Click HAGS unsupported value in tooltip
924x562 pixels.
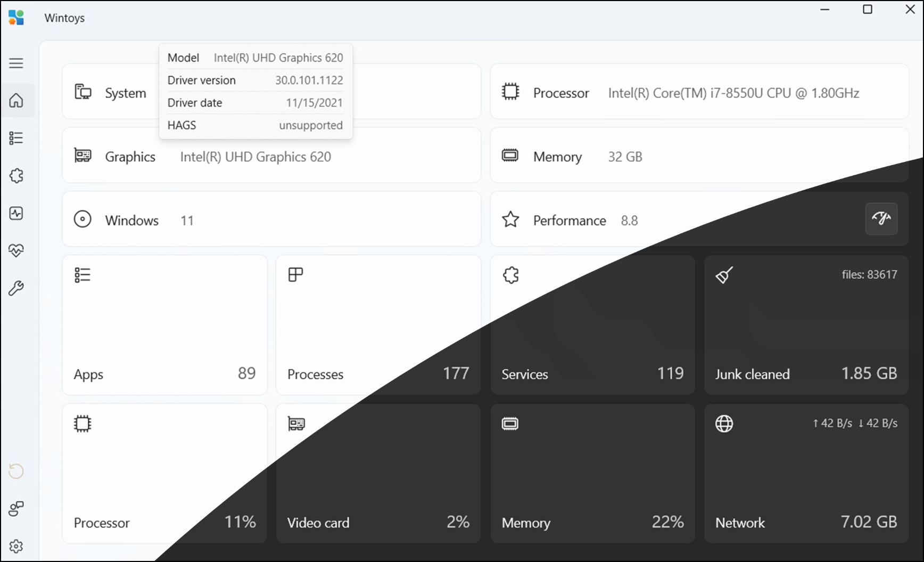[x=311, y=125]
